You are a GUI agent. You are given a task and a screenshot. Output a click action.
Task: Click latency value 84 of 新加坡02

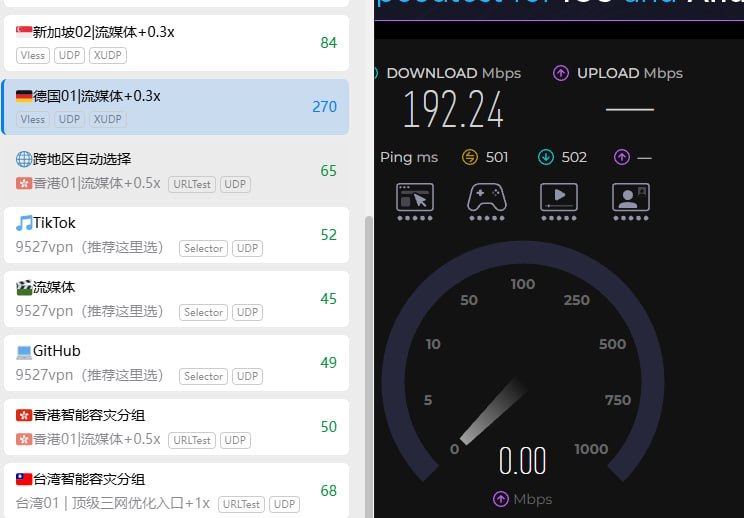click(328, 43)
